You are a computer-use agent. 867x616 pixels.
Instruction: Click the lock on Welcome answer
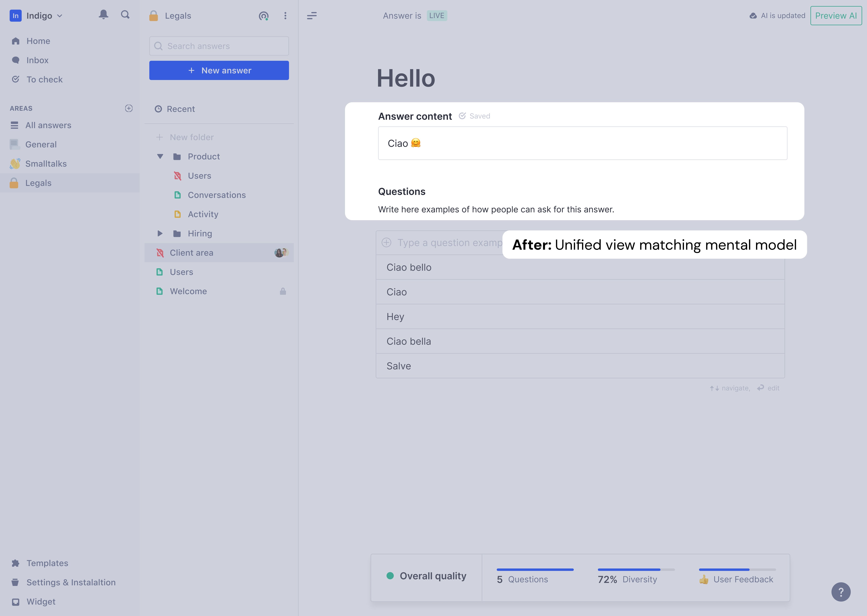[283, 291]
